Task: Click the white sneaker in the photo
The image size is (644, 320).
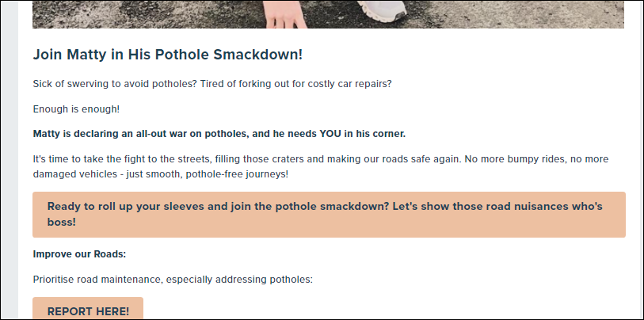Action: [382, 10]
